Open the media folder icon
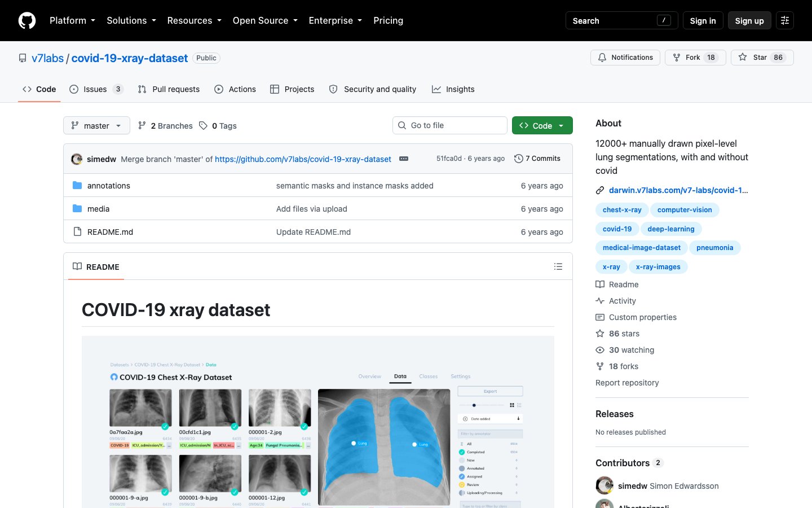 pos(77,208)
